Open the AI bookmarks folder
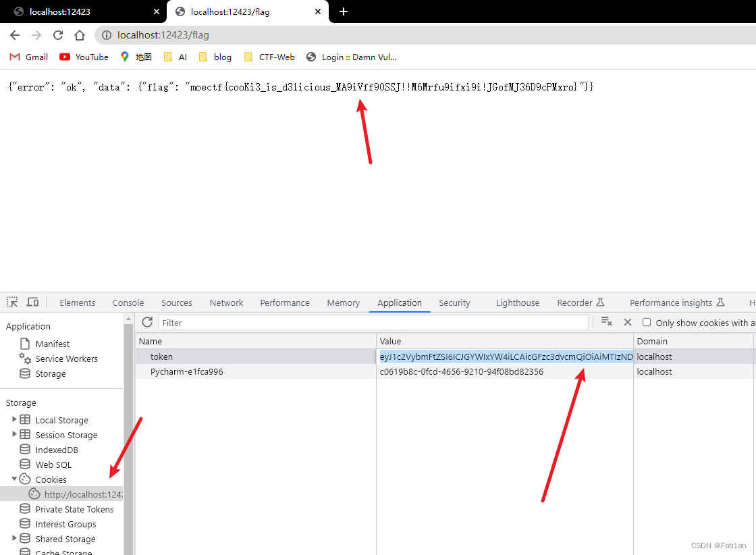 [175, 57]
